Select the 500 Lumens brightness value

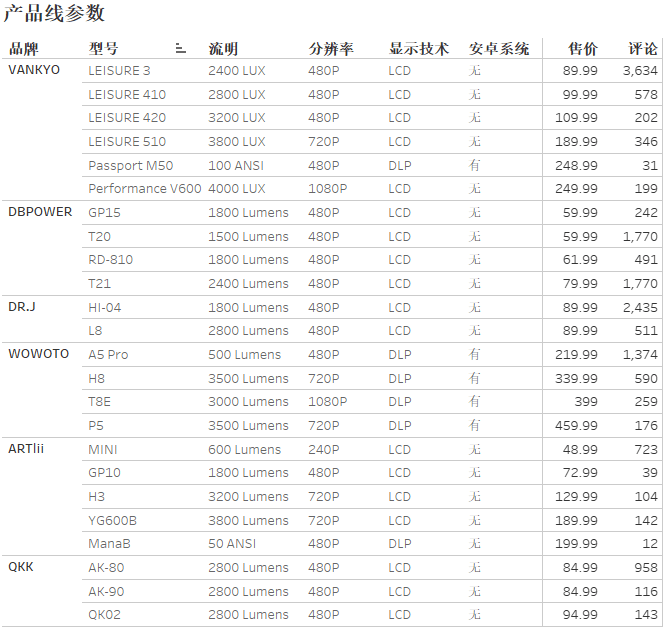click(244, 354)
